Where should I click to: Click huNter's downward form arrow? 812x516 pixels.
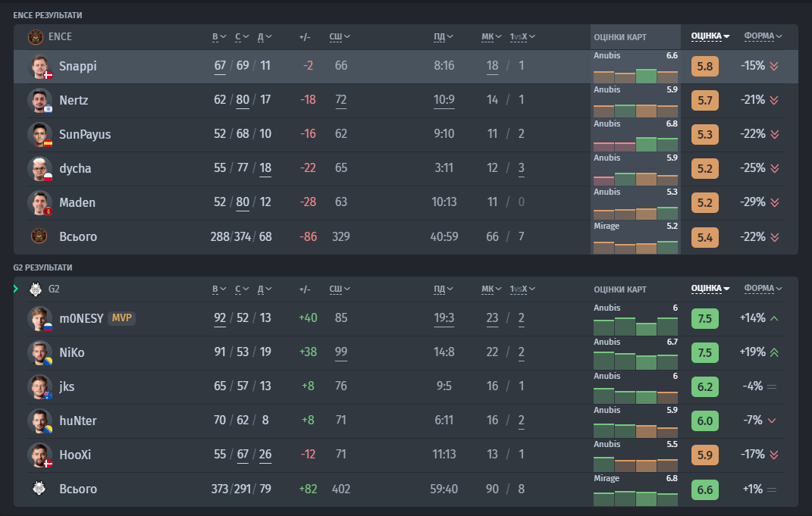pos(772,421)
